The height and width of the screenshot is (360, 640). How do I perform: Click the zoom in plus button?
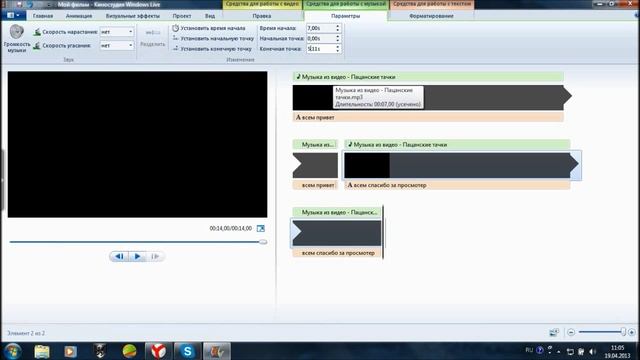pyautogui.click(x=632, y=332)
